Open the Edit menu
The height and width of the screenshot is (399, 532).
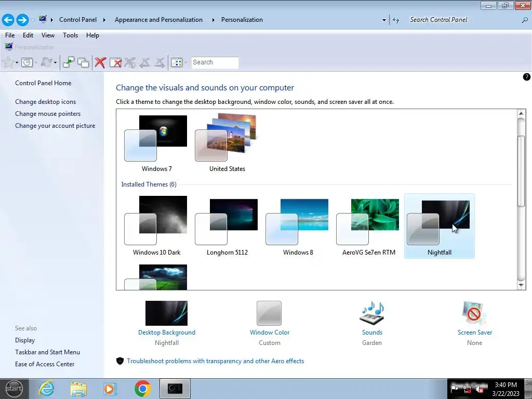(28, 35)
